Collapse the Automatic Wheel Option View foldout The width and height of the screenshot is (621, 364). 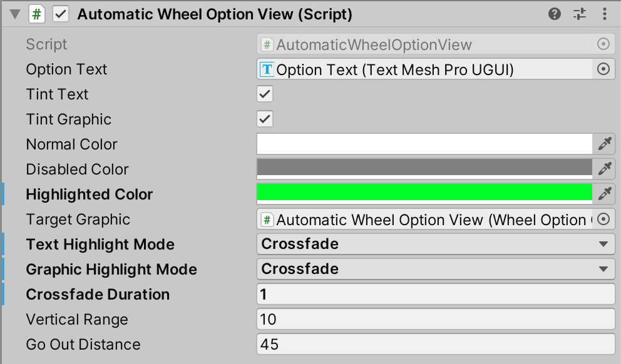[15, 14]
